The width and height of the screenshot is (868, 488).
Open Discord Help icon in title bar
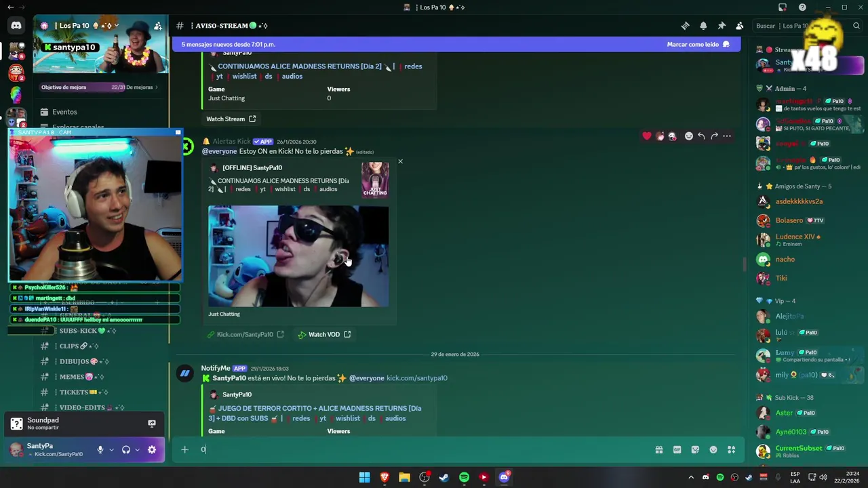point(802,7)
